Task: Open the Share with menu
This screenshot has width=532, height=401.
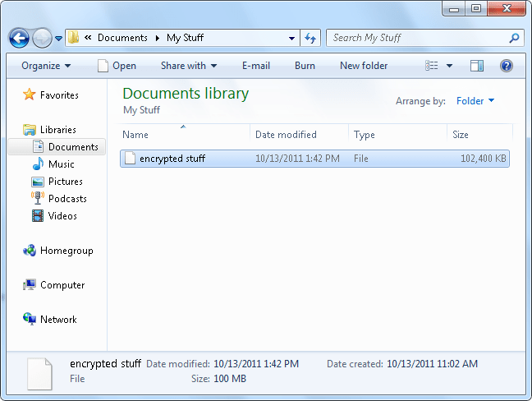Action: pyautogui.click(x=189, y=66)
